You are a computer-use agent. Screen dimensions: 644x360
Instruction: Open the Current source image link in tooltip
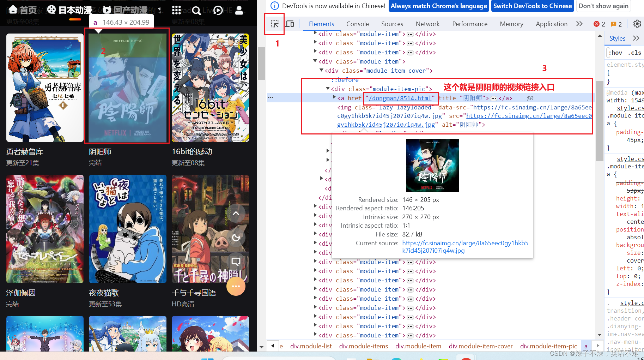coord(465,247)
